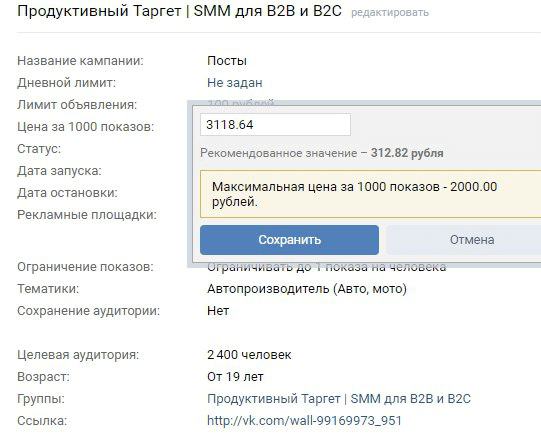The height and width of the screenshot is (438, 541).
Task: Click the Дневной лимит label
Action: click(x=67, y=83)
